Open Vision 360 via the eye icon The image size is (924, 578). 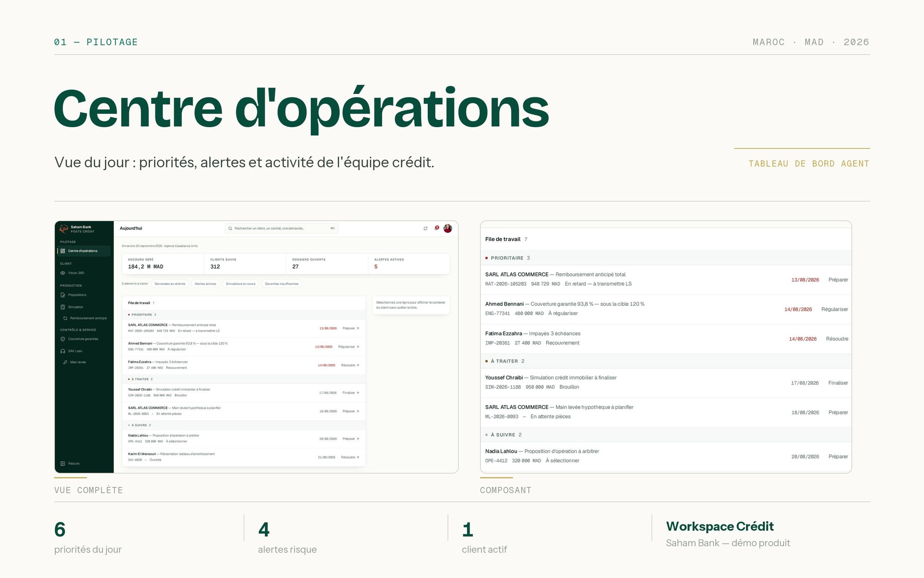pos(63,273)
